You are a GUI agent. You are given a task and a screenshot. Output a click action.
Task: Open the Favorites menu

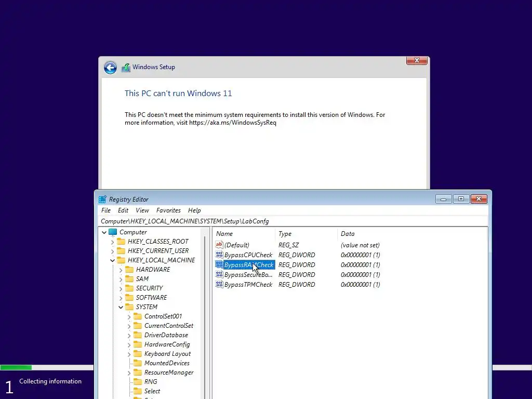168,210
